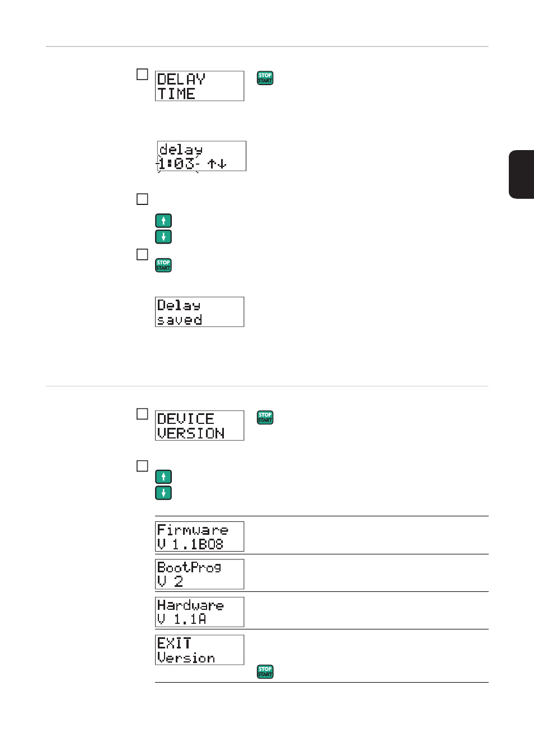Select the EXIT Version display box
The width and height of the screenshot is (534, 756).
point(199,650)
